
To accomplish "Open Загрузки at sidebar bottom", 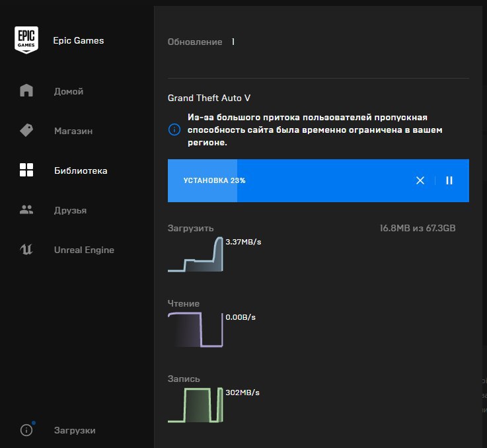I will tap(75, 430).
